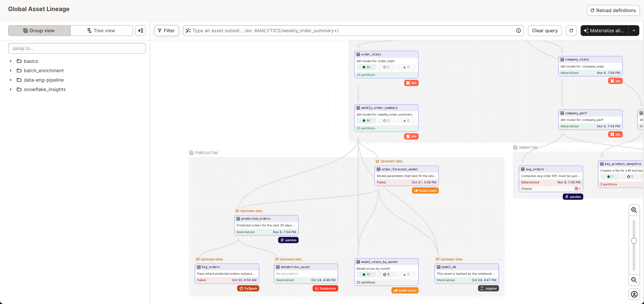This screenshot has height=304, width=644.
Task: Select the order_stats asset node
Action: click(x=386, y=65)
